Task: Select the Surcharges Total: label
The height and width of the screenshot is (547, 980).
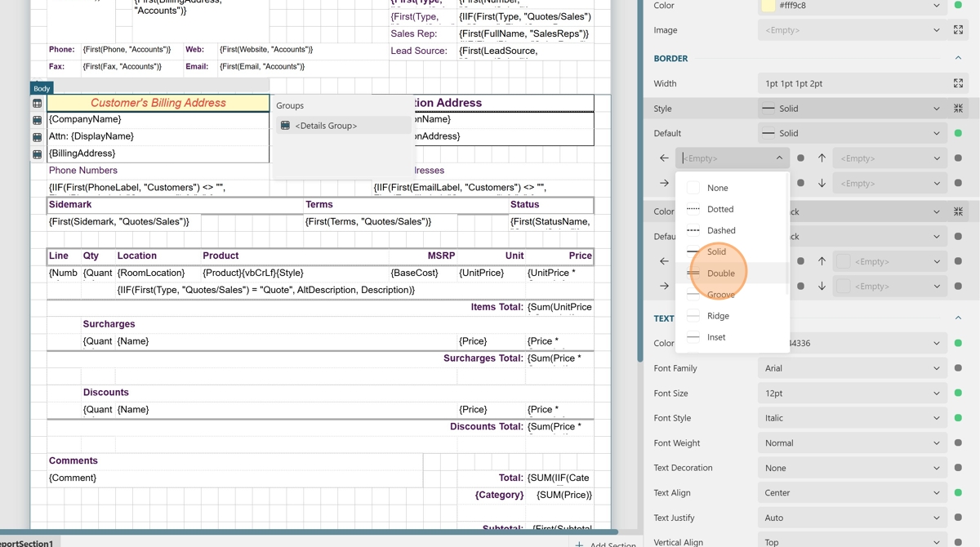Action: [483, 358]
